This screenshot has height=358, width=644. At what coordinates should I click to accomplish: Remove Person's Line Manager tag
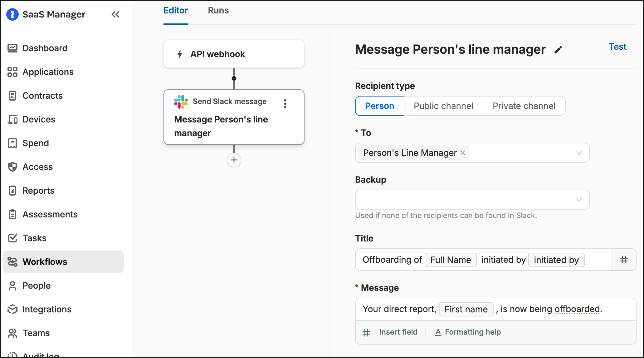463,153
